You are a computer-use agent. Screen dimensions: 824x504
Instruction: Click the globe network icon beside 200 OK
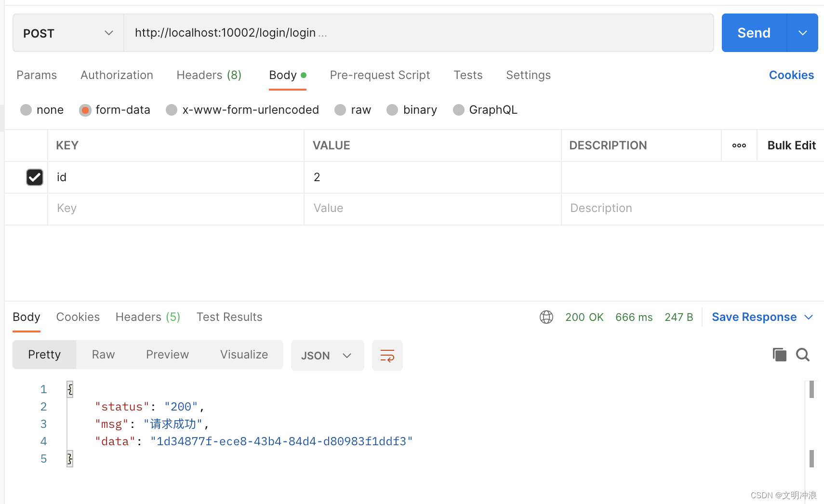click(x=546, y=317)
